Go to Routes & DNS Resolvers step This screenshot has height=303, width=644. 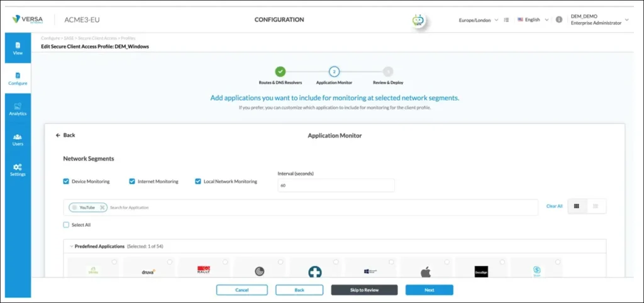coord(280,72)
